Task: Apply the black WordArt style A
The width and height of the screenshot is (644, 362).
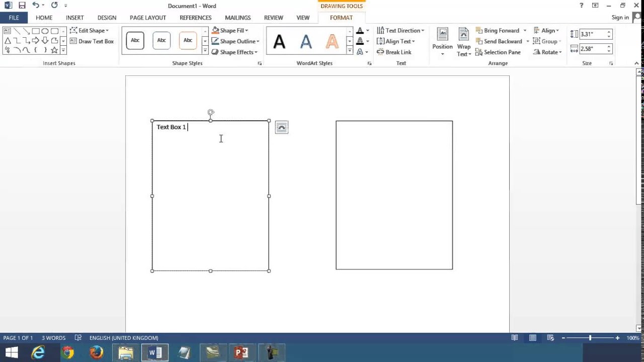Action: tap(279, 41)
